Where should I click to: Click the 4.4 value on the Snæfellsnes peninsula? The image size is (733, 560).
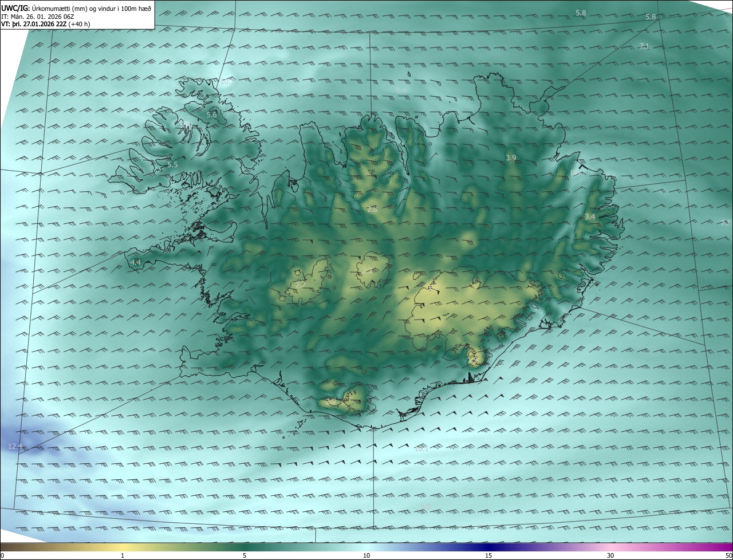click(x=136, y=262)
